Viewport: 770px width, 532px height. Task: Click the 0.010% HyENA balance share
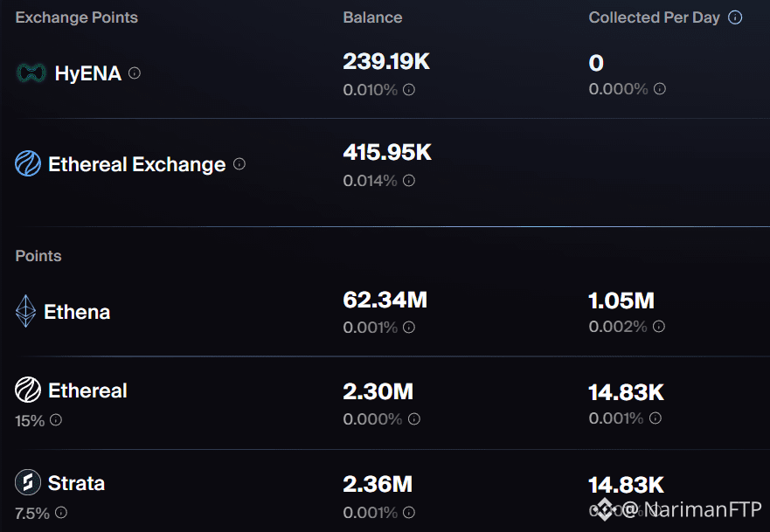coord(371,90)
